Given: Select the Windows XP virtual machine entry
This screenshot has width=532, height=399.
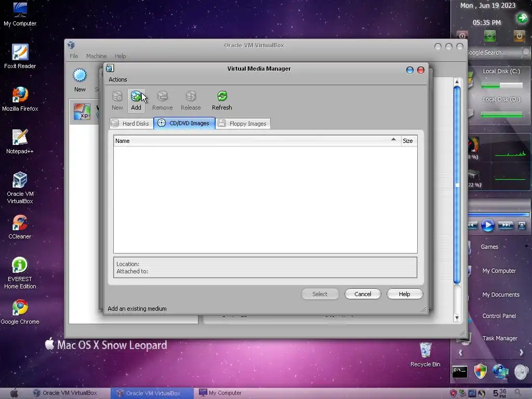Looking at the screenshot, I should [x=83, y=112].
